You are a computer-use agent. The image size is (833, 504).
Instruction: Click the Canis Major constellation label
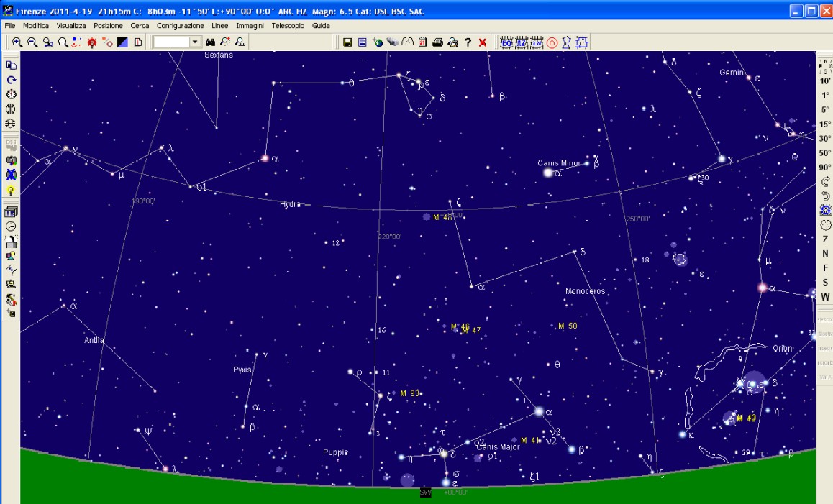click(x=498, y=447)
